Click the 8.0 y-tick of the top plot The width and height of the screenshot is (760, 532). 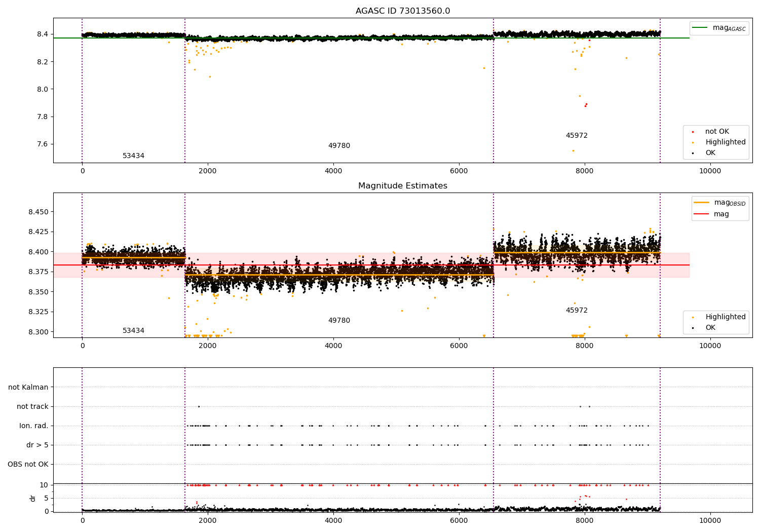tap(42, 89)
